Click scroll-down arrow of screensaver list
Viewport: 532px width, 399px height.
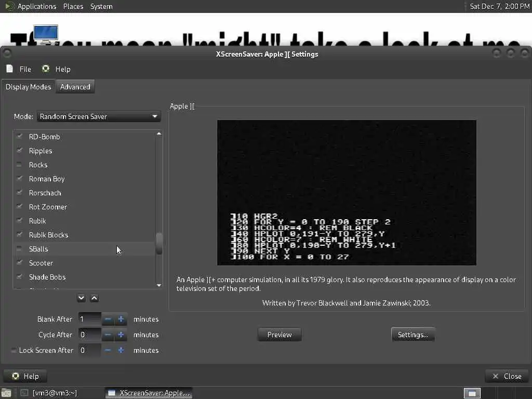point(159,285)
